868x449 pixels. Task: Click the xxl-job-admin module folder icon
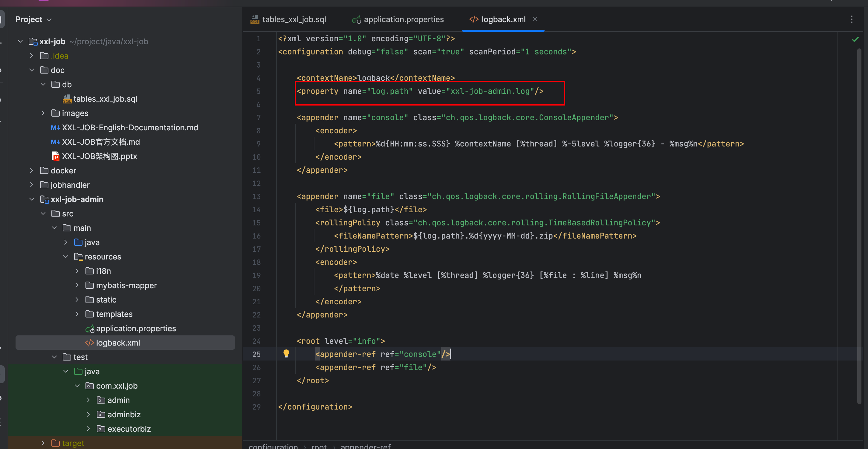coord(45,199)
